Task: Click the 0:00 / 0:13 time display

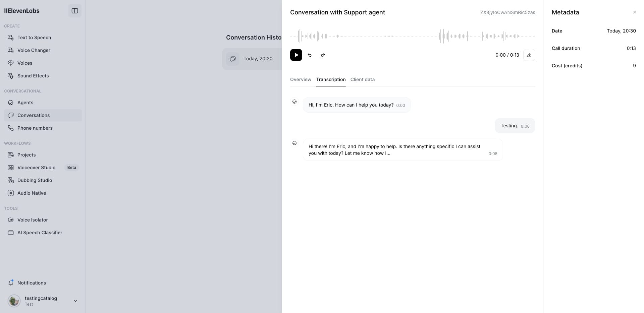Action: 507,55
